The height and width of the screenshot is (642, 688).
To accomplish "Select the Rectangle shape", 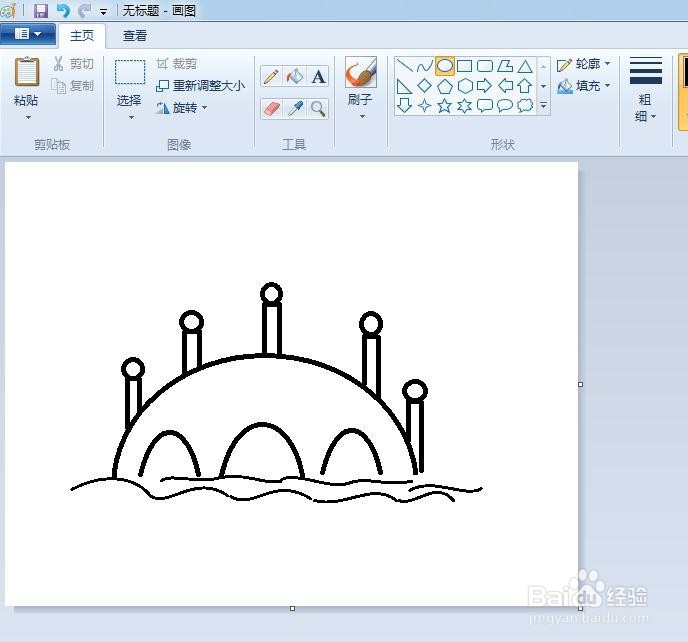I will [465, 66].
